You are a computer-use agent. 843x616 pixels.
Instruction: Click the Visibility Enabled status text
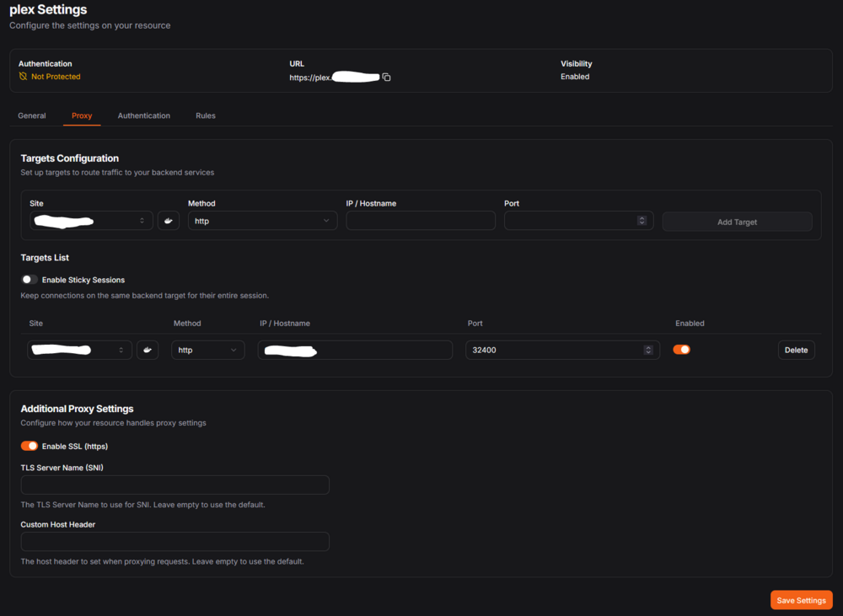(x=575, y=77)
